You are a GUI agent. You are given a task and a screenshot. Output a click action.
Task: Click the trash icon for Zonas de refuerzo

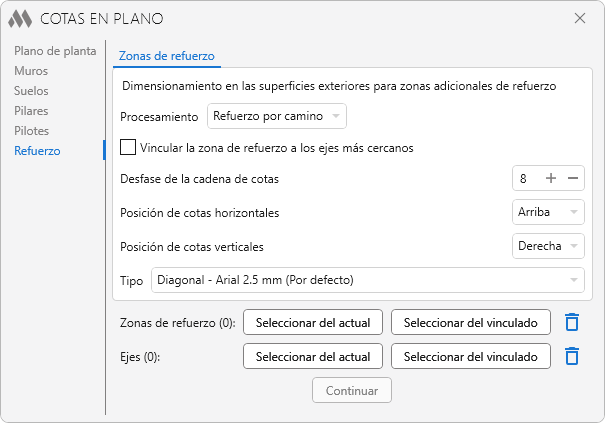pyautogui.click(x=572, y=322)
